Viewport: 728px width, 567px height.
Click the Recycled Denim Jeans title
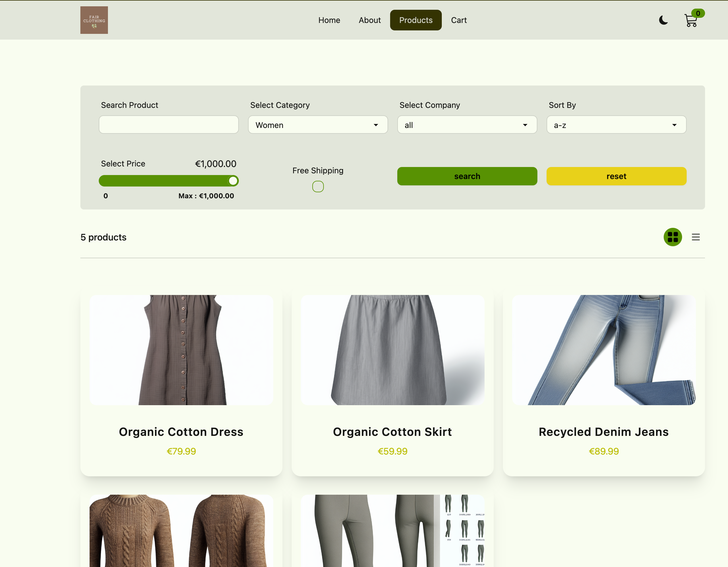point(604,432)
